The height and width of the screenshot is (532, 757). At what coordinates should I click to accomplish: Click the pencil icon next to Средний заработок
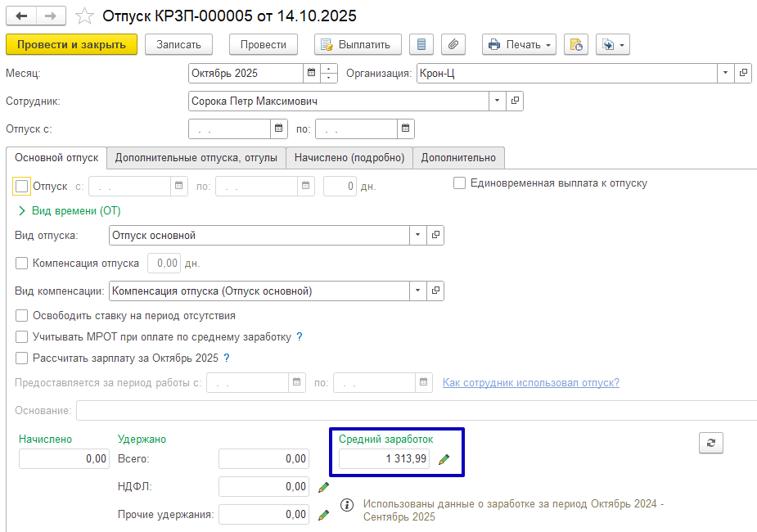tap(444, 460)
